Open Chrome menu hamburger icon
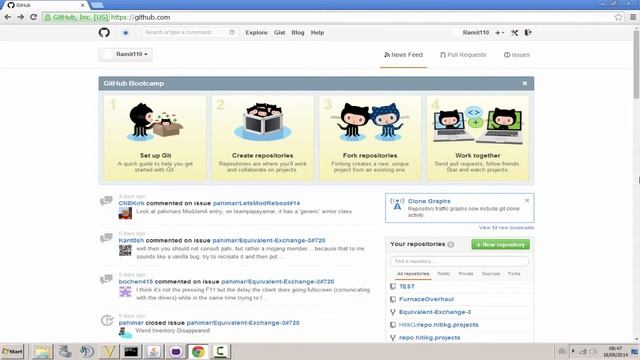The image size is (640, 360). click(x=633, y=17)
